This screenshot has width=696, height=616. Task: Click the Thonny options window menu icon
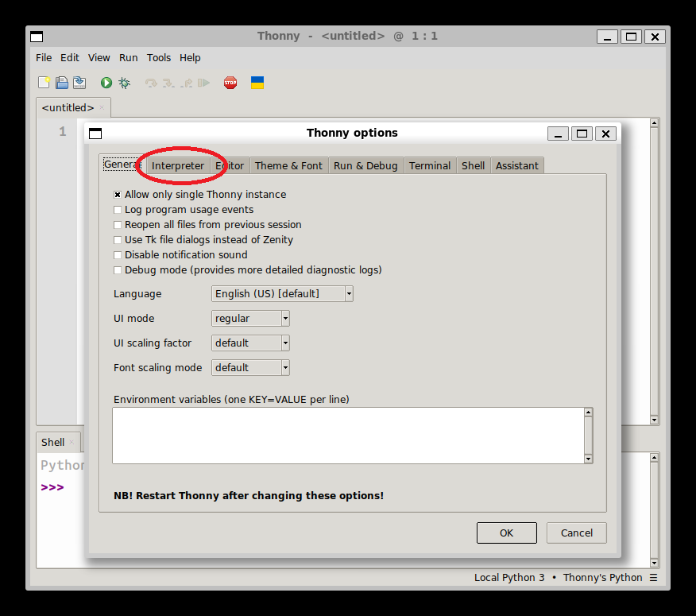point(95,134)
